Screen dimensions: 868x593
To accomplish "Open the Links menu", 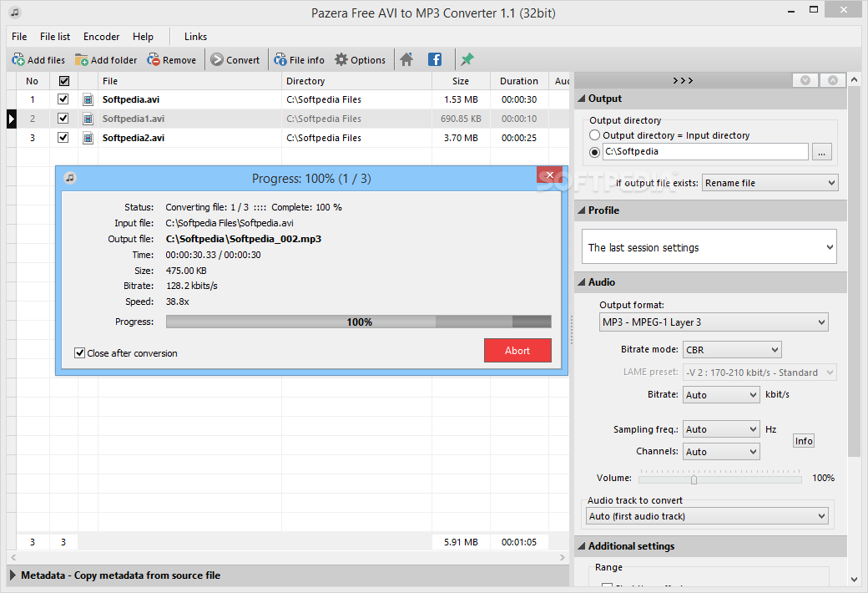I will [195, 37].
